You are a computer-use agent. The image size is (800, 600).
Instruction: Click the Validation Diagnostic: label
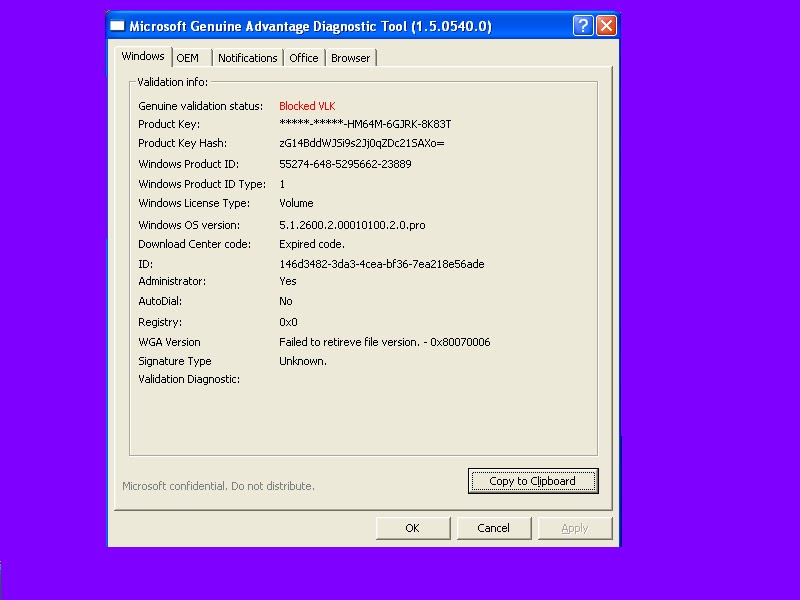coord(189,379)
